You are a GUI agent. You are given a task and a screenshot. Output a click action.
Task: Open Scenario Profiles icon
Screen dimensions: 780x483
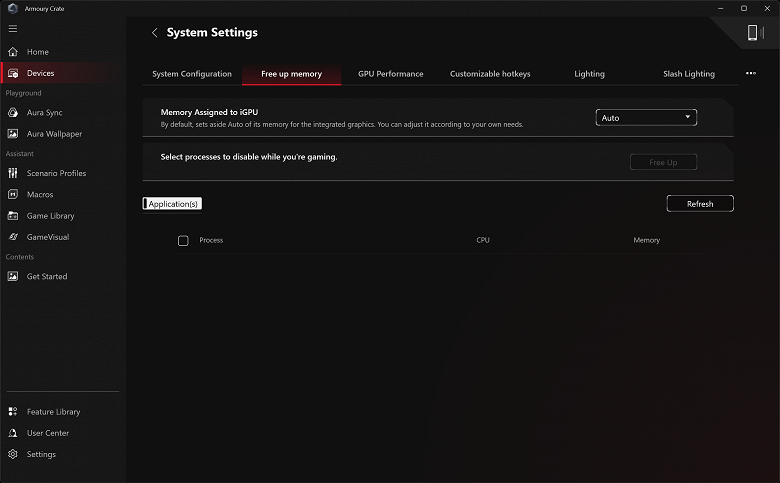[13, 173]
